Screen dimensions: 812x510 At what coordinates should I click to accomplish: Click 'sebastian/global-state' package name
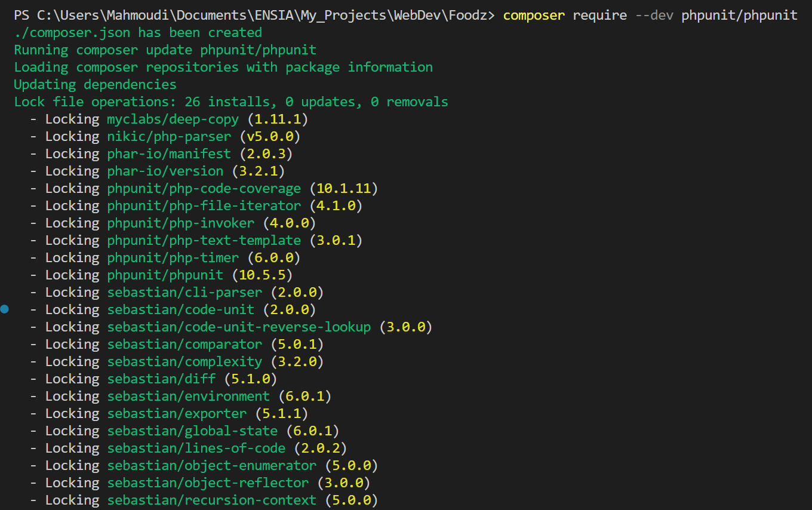(x=192, y=431)
